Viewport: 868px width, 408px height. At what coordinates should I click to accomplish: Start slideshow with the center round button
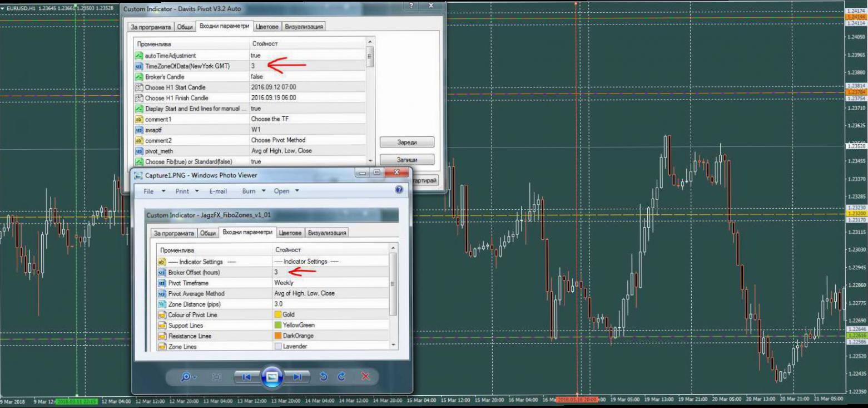272,377
